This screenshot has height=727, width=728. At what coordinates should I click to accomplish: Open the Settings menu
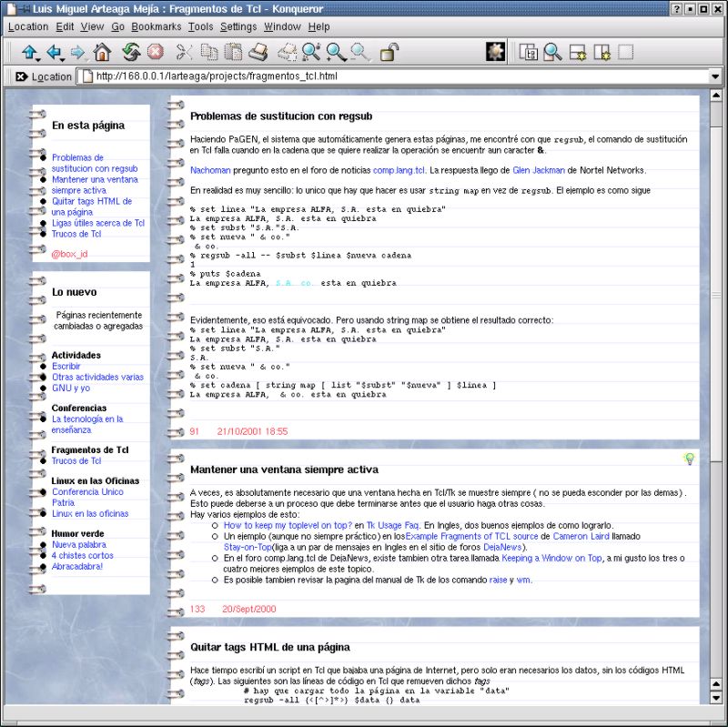(x=238, y=27)
